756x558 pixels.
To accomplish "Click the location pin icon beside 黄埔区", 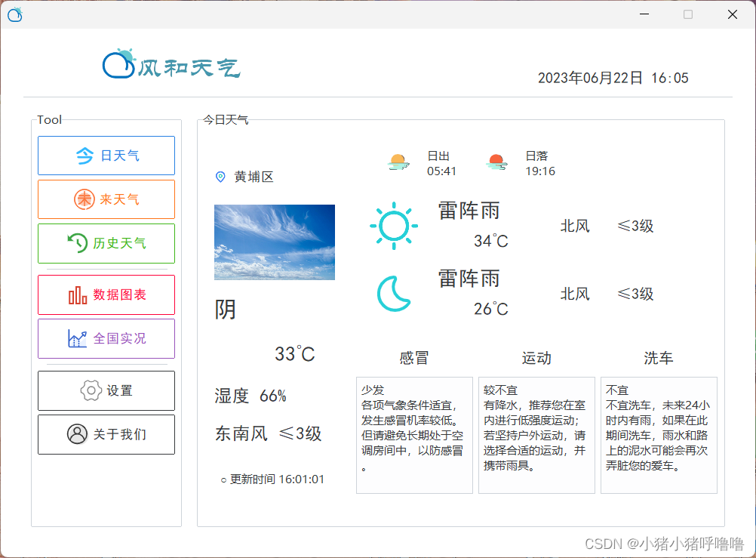I will [220, 177].
